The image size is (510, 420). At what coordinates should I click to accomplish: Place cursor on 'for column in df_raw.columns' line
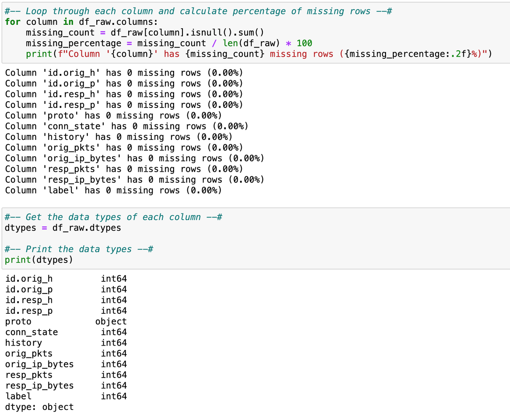pos(81,22)
